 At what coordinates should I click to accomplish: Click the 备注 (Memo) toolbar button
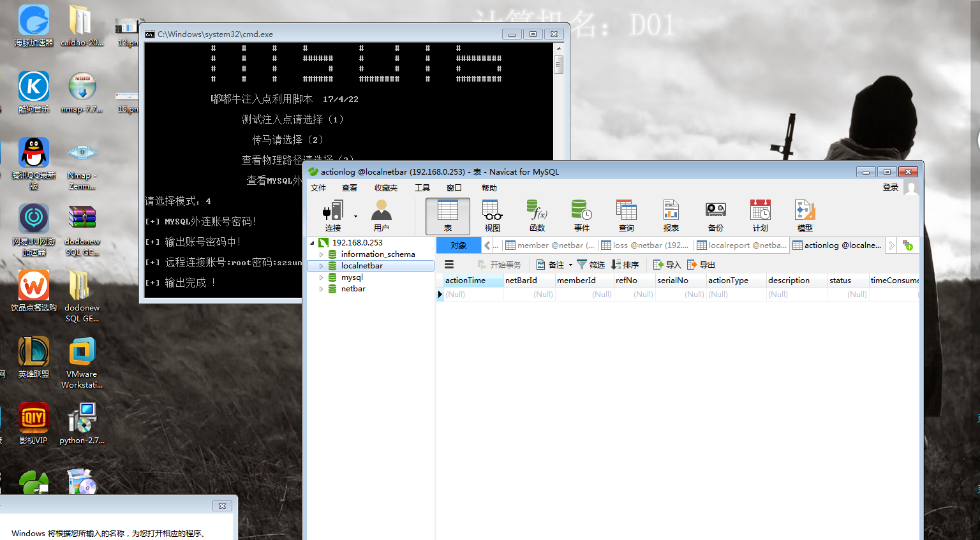tap(550, 265)
